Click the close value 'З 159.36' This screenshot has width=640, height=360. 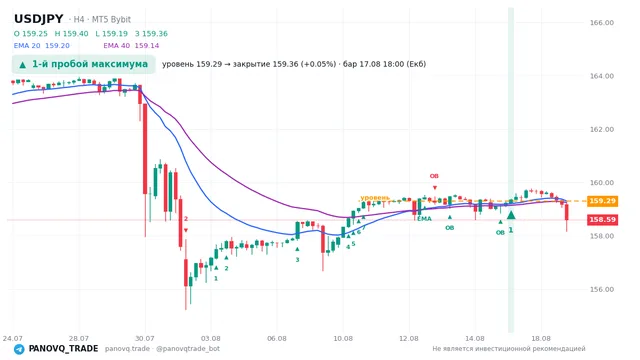(151, 33)
